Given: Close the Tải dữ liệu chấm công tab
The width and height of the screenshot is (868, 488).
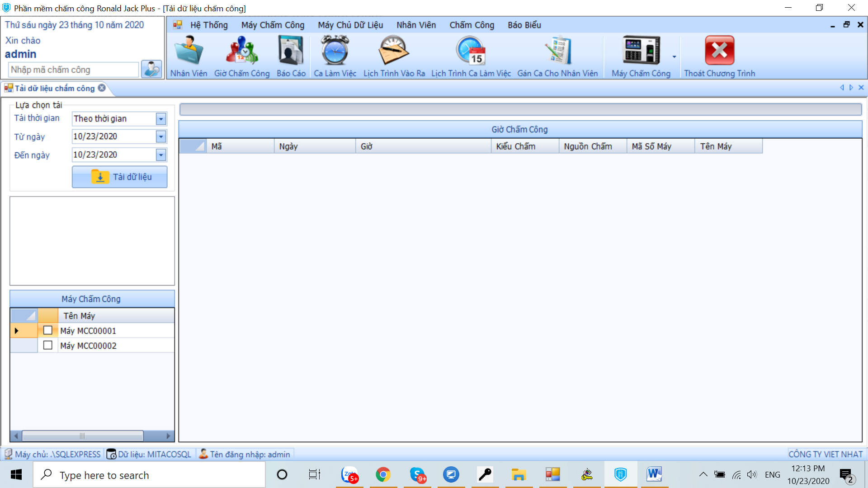Looking at the screenshot, I should tap(102, 88).
